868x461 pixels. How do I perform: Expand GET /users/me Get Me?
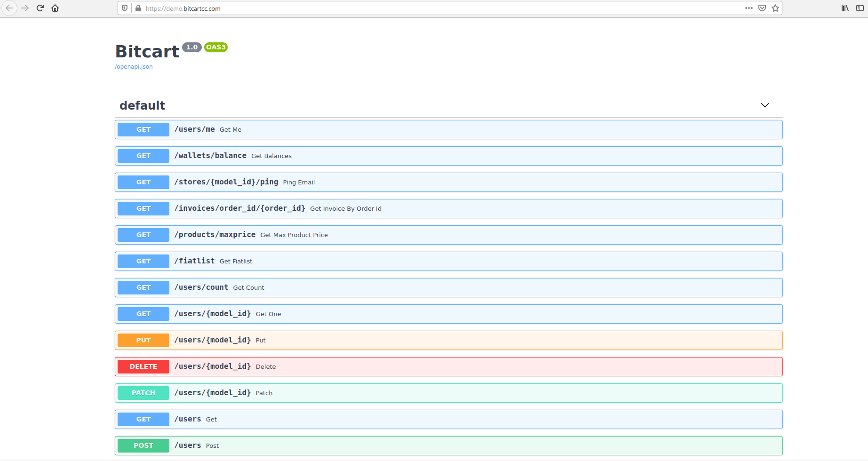pyautogui.click(x=449, y=129)
